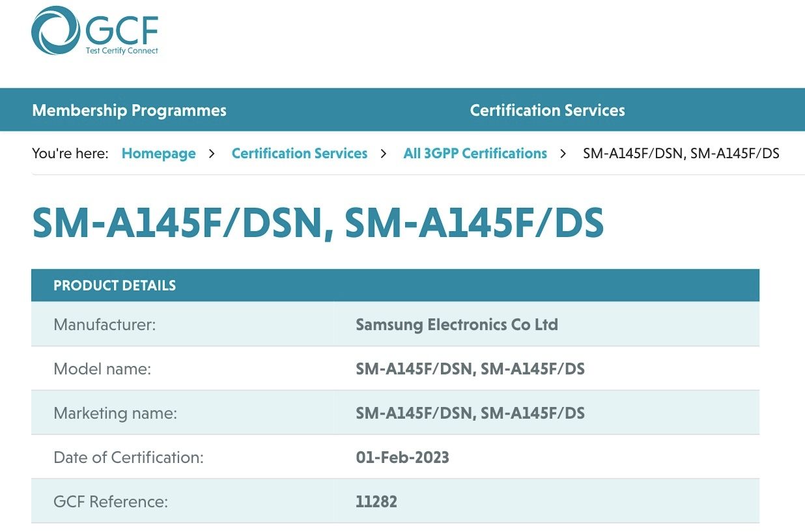Select the Model name row value
Image resolution: width=805 pixels, height=532 pixels.
pos(470,369)
